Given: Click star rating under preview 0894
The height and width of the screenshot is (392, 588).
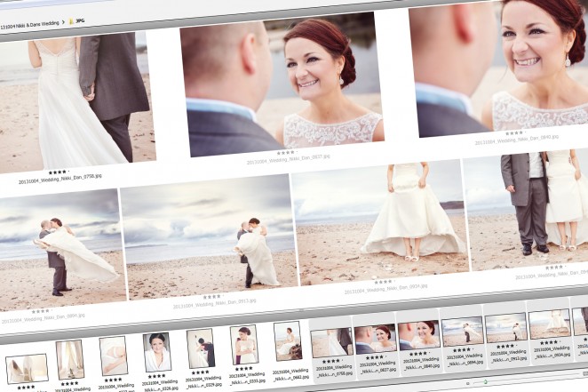Looking at the screenshot, I should tap(41, 312).
